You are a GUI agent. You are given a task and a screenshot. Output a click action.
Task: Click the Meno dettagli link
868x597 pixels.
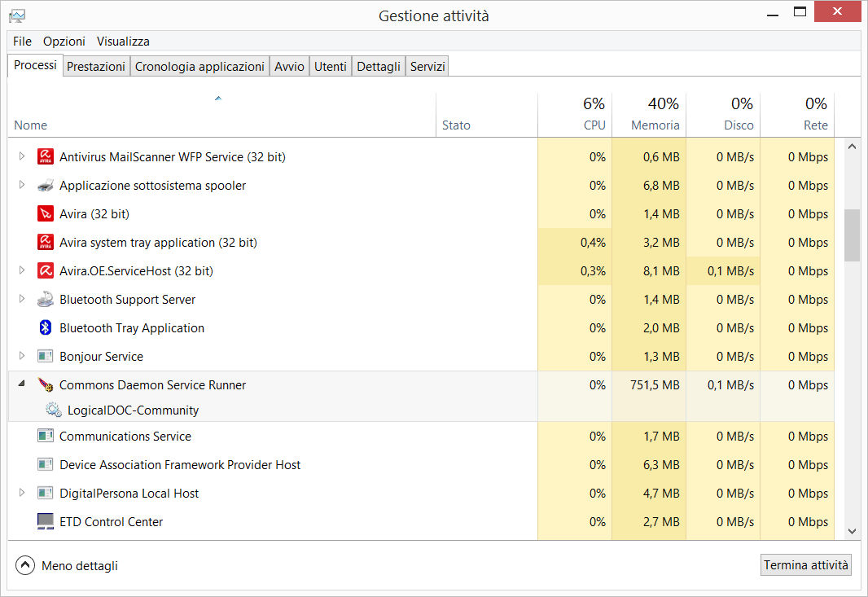80,566
